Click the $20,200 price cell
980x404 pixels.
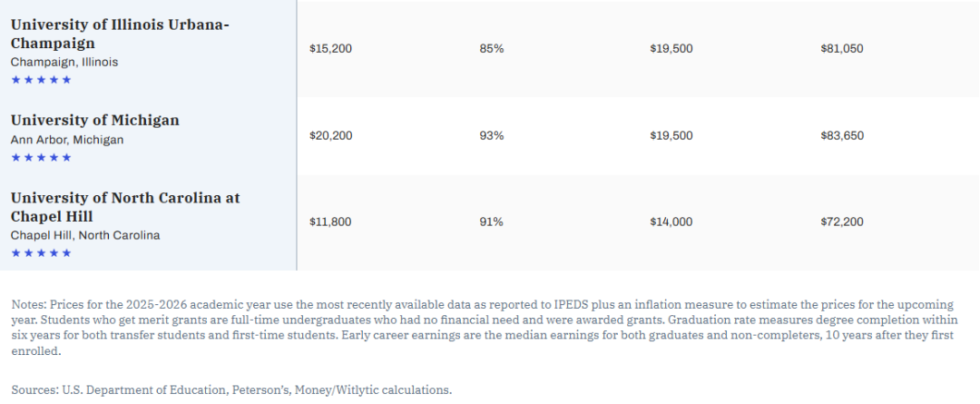pos(330,135)
